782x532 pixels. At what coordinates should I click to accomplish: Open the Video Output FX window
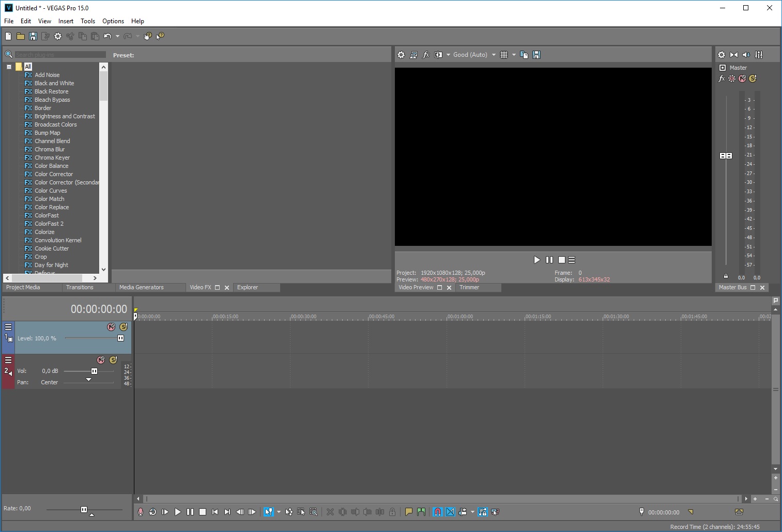pyautogui.click(x=426, y=55)
